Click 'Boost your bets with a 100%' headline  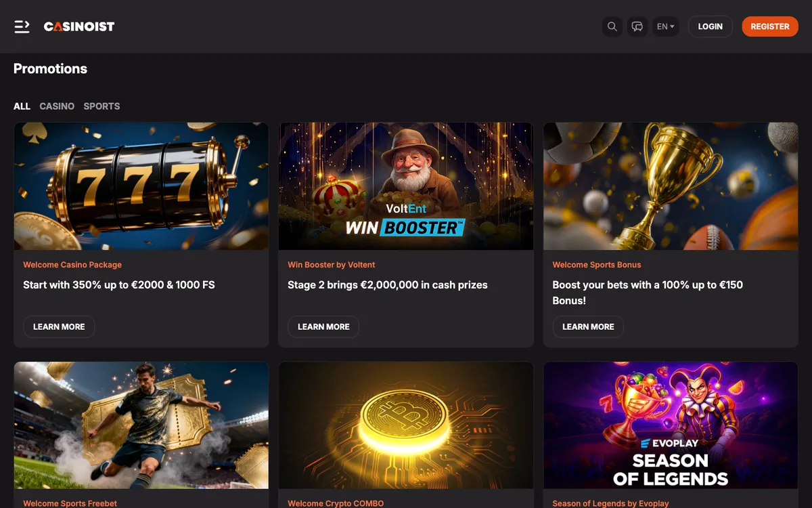pyautogui.click(x=648, y=293)
